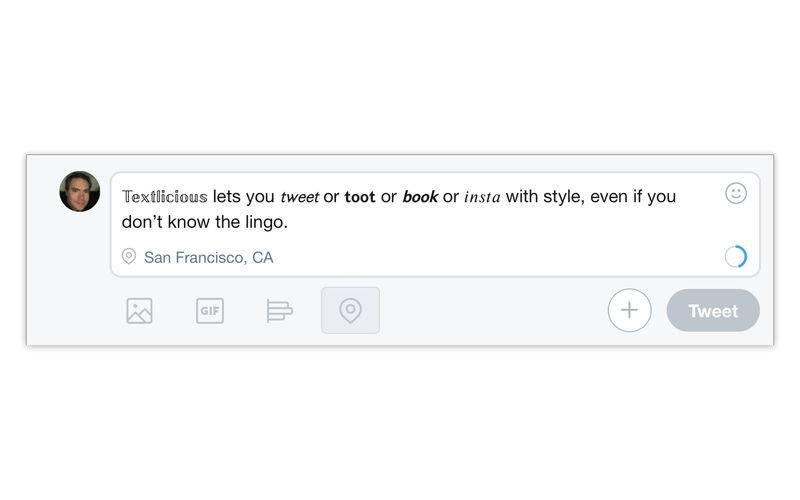Screen dimensions: 800x500
Task: Add a photo with the image icon
Action: (139, 311)
